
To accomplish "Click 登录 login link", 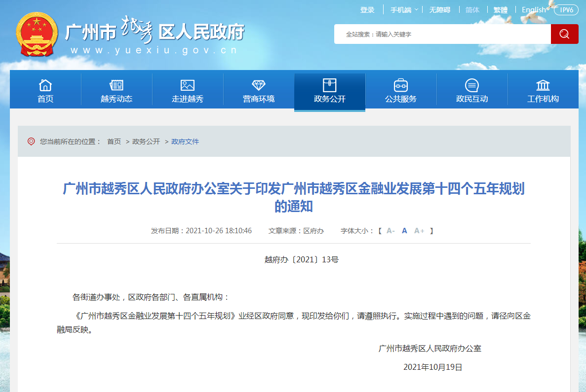I will [367, 10].
